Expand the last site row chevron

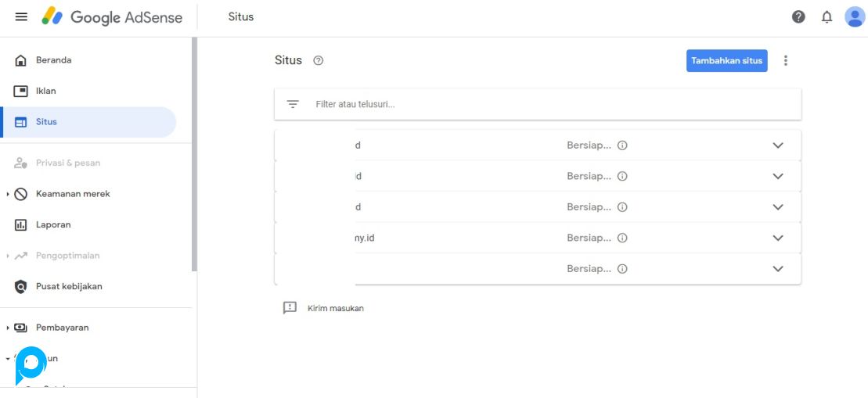pyautogui.click(x=777, y=269)
